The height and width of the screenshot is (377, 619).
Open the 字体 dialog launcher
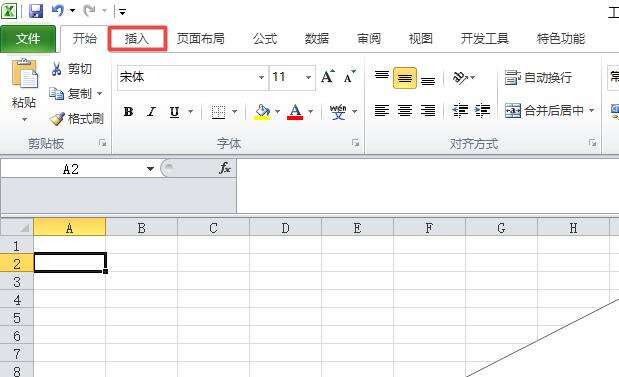pyautogui.click(x=355, y=143)
